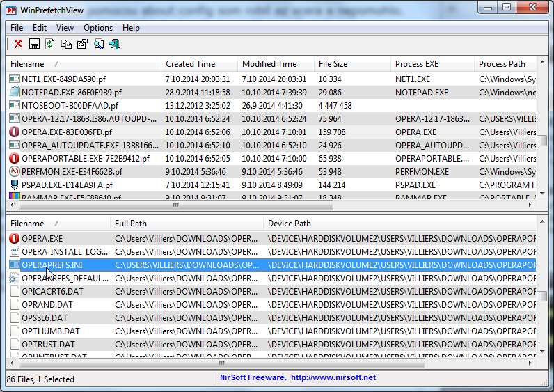
Task: Click the red Opera icon beside OPERA.EXE lower pane
Action: (14, 238)
